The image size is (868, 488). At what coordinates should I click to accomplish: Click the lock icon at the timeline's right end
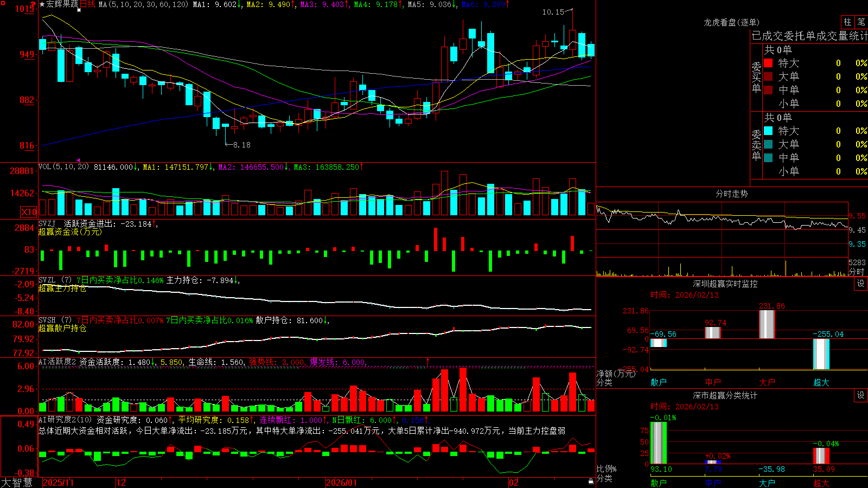point(591,481)
